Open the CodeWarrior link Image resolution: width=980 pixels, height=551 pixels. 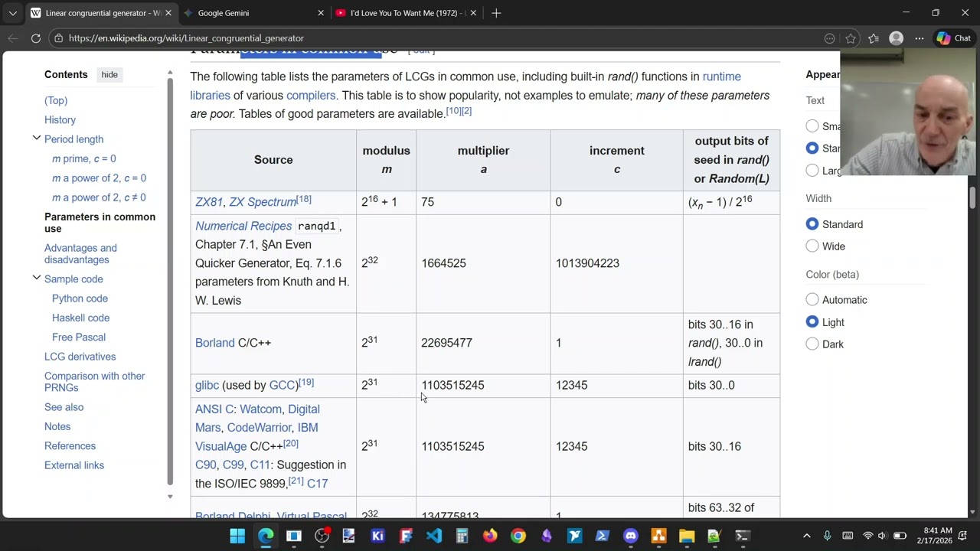tap(260, 428)
